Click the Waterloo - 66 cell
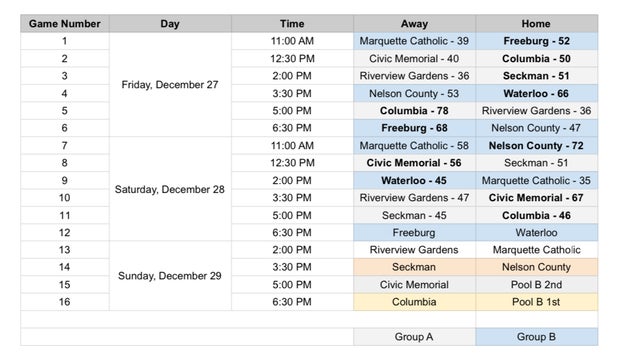Screen dimensions: 618x361 (x=536, y=93)
